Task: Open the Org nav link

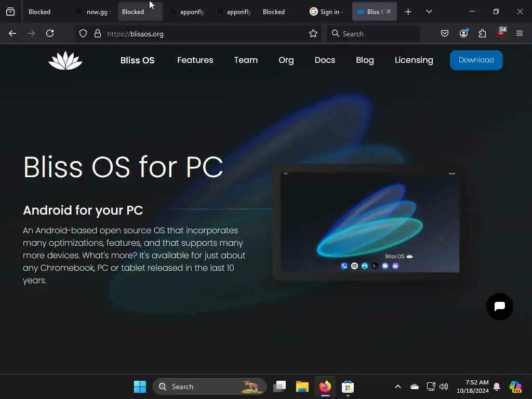Action: coord(286,60)
